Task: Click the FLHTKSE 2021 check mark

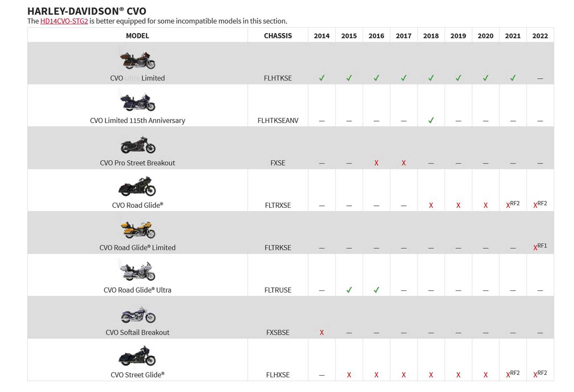Action: (513, 78)
